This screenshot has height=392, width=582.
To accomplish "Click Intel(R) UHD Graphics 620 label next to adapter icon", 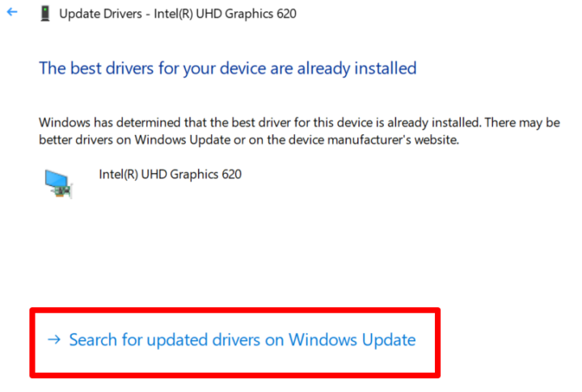I will tap(170, 174).
